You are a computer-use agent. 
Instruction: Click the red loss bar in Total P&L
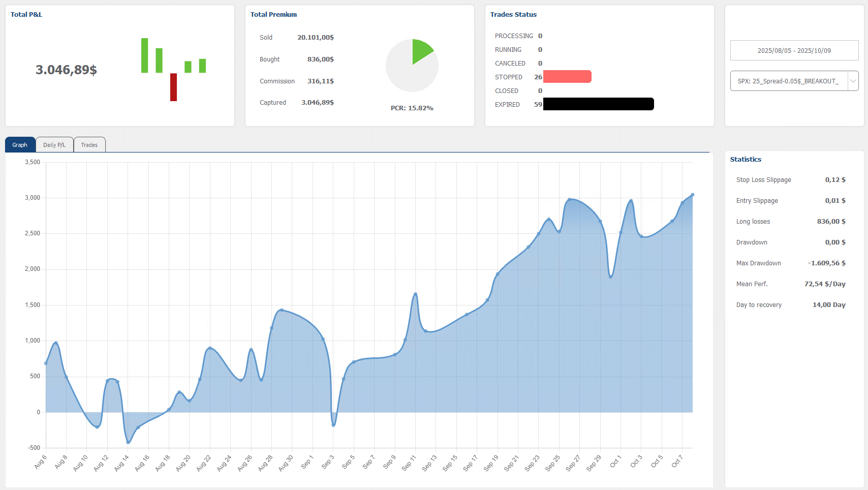pyautogui.click(x=173, y=87)
